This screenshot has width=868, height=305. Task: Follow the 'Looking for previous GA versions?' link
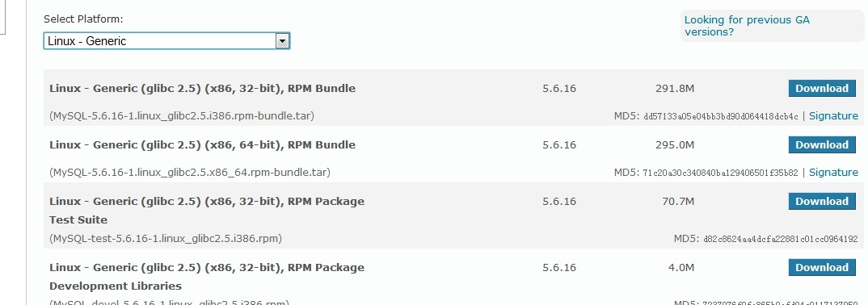tap(747, 26)
